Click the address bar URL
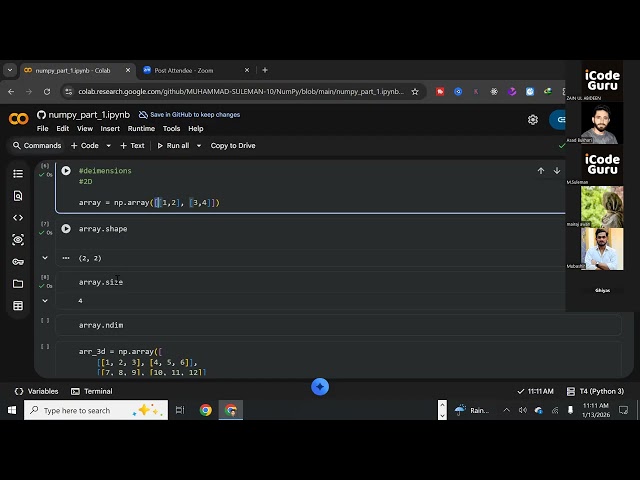 [241, 92]
